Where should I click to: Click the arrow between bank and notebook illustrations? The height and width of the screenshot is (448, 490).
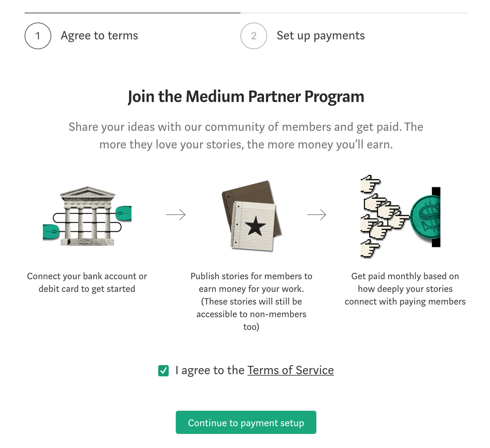[175, 215]
